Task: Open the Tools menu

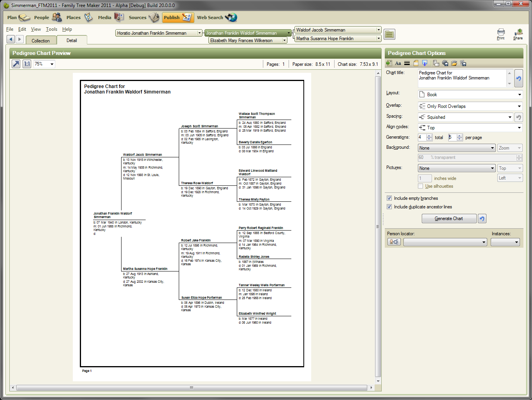Action: [51, 29]
